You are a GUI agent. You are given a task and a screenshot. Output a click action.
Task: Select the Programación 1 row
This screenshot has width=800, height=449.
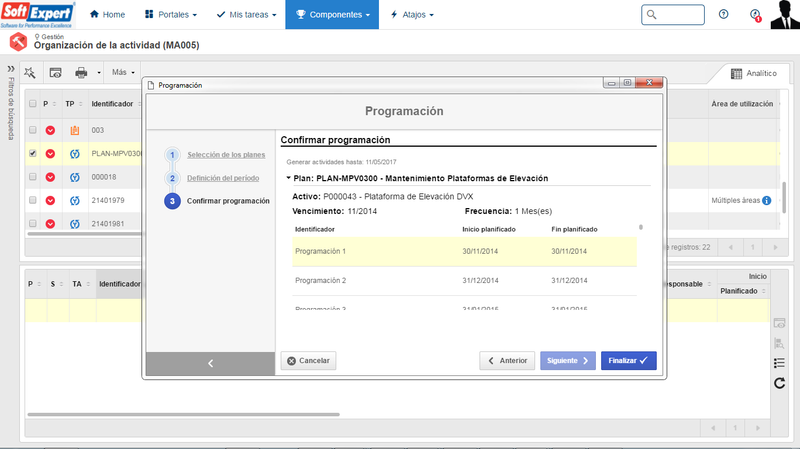(464, 251)
